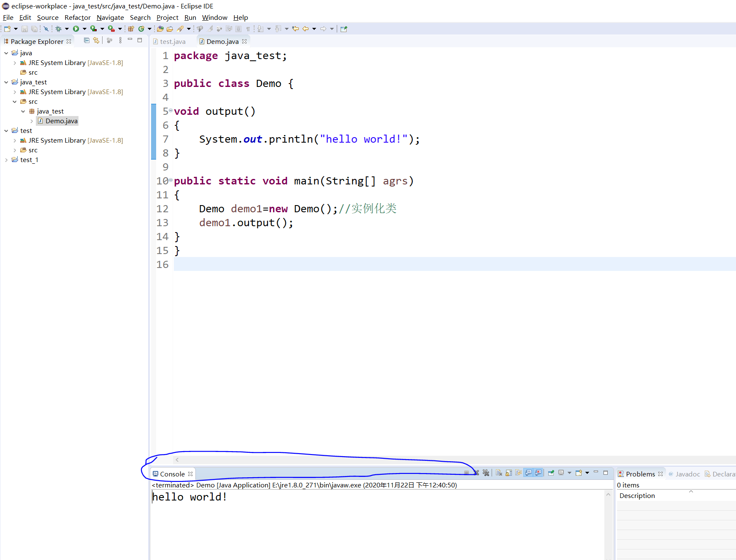Click the New file toolbar icon
The width and height of the screenshot is (736, 560).
click(x=7, y=29)
